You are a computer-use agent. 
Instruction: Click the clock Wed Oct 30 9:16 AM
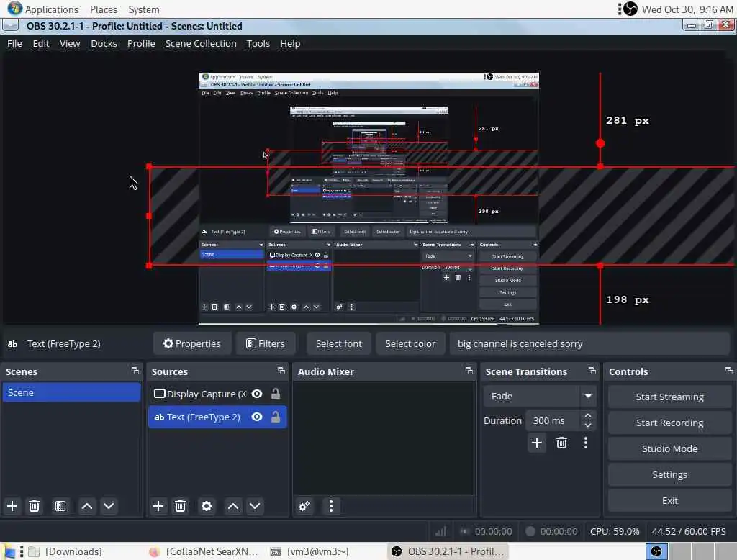click(687, 9)
